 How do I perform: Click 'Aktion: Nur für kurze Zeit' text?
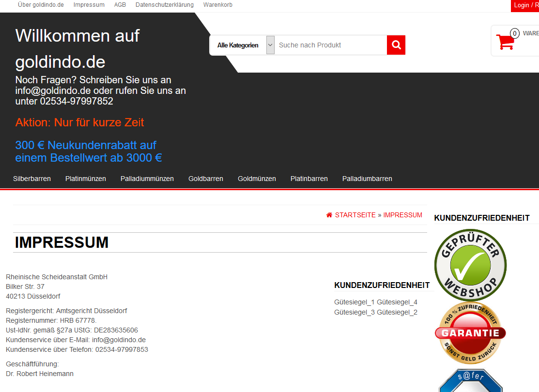[80, 122]
